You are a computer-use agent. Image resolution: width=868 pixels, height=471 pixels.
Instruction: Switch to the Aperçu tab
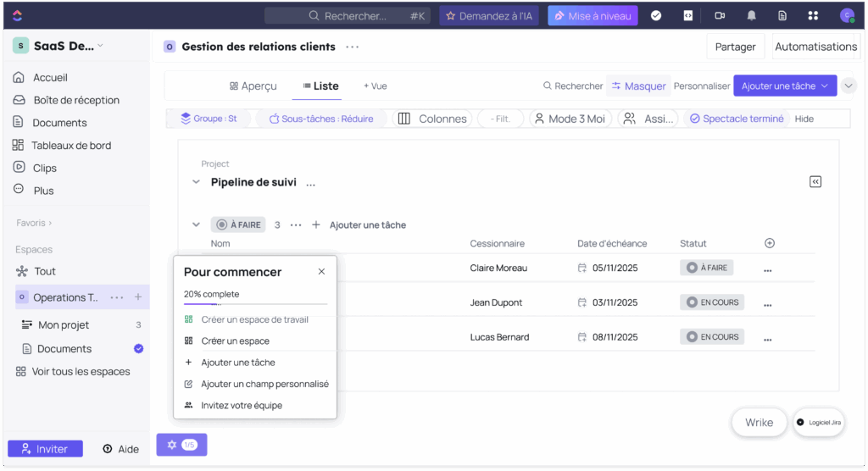(x=253, y=86)
